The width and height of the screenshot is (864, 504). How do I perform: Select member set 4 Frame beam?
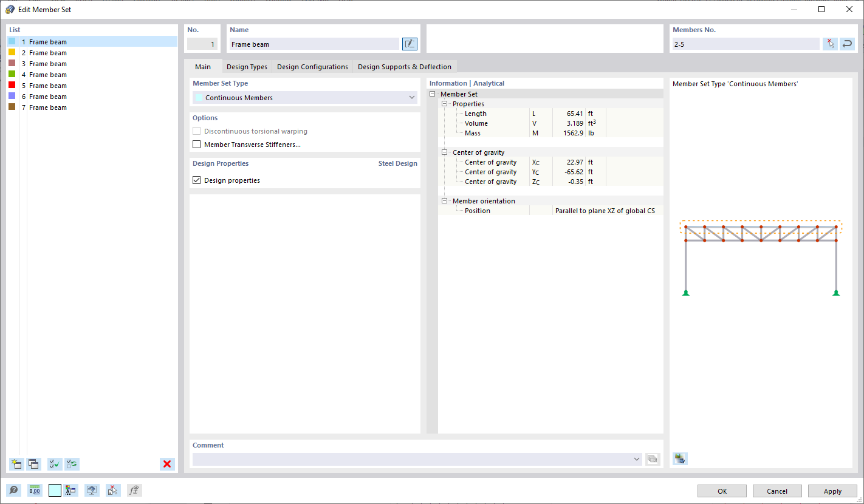pos(47,74)
